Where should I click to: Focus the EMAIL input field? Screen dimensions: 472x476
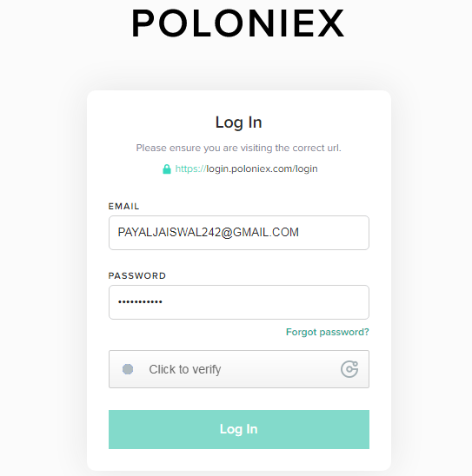pyautogui.click(x=239, y=233)
